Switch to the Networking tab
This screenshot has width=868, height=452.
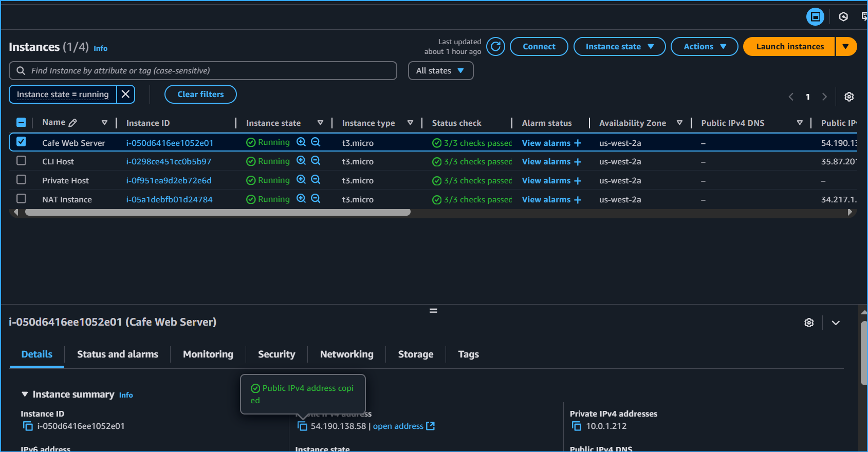[x=346, y=354]
